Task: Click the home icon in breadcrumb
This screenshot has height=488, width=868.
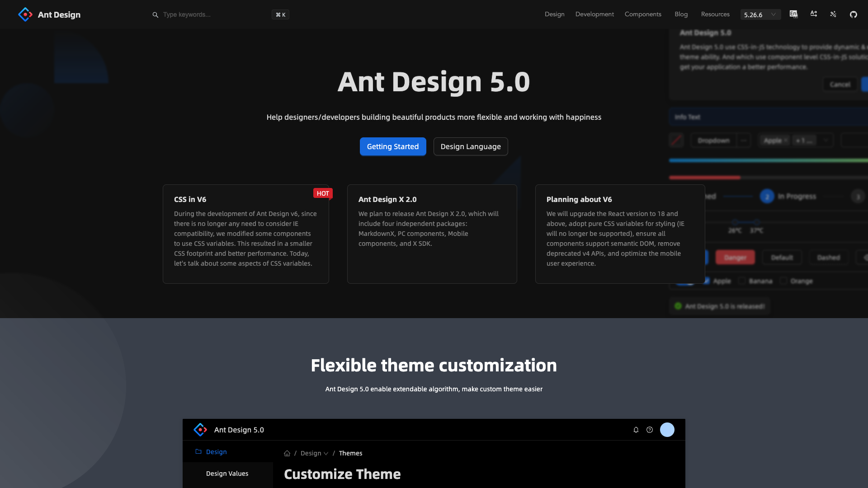Action: [x=287, y=453]
